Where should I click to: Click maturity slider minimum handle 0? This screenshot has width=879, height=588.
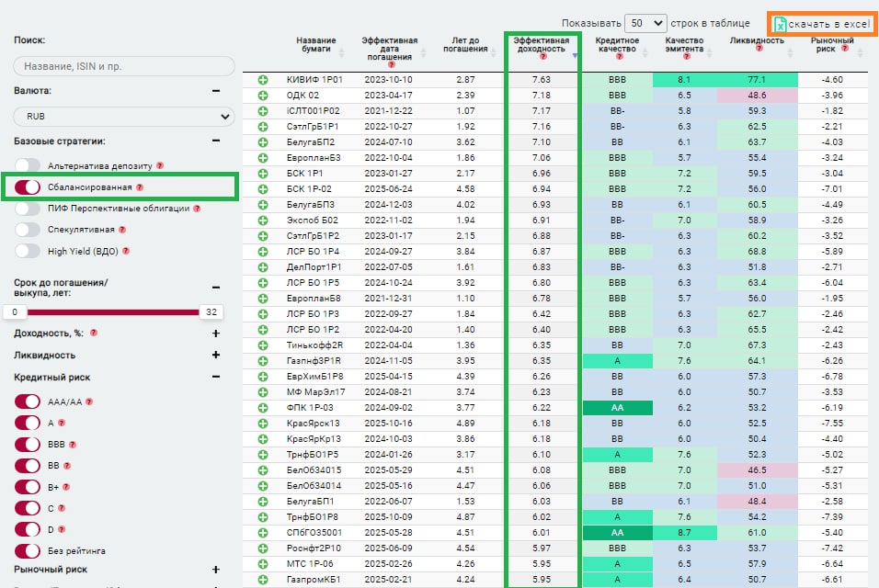point(15,312)
